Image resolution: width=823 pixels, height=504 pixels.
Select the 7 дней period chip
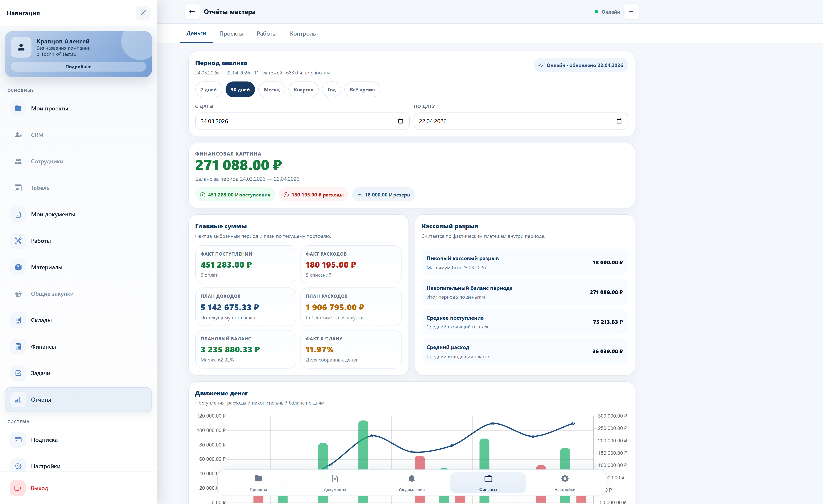(x=208, y=90)
